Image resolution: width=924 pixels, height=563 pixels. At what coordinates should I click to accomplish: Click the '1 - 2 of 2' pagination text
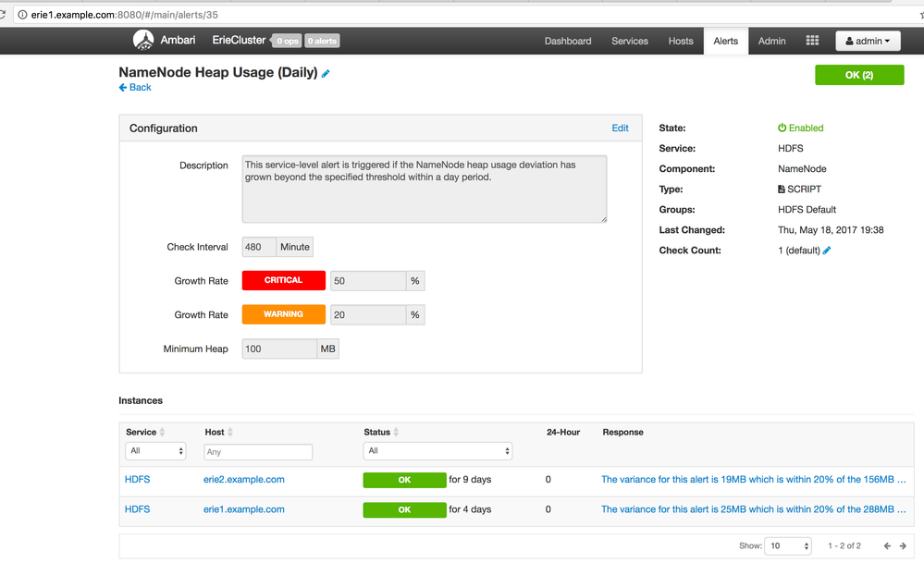point(844,546)
